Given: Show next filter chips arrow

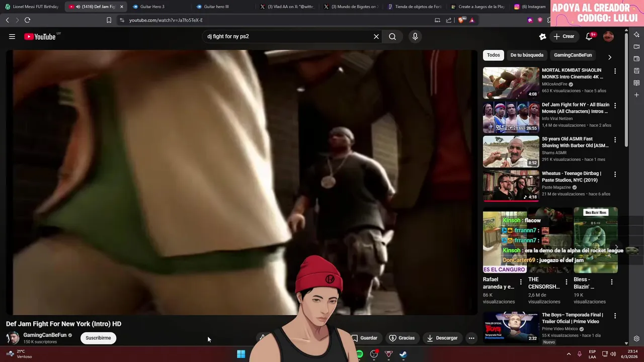Looking at the screenshot, I should pyautogui.click(x=610, y=57).
